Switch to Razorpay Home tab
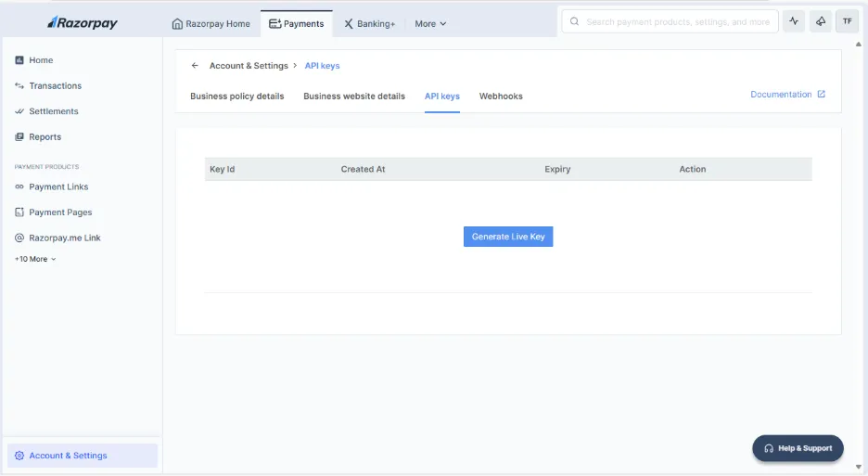 point(211,24)
